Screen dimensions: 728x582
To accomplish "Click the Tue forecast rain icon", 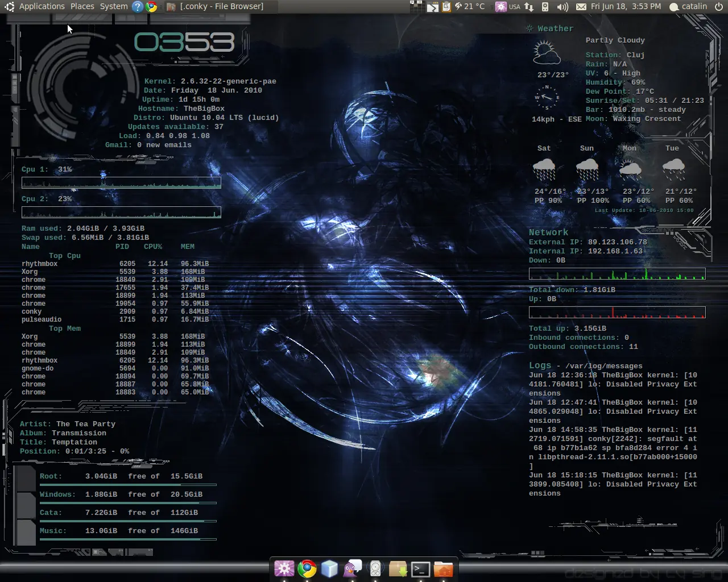I will (x=673, y=169).
